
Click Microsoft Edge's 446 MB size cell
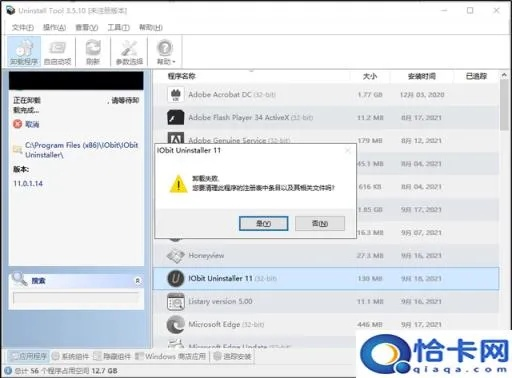coord(370,324)
